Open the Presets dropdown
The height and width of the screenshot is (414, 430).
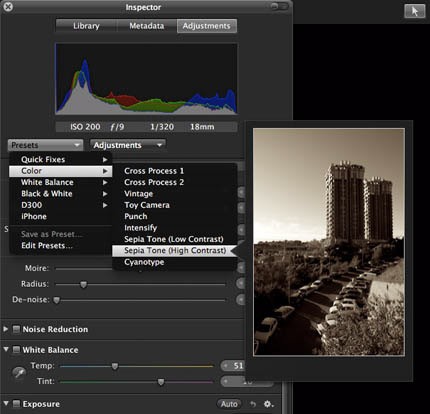click(45, 145)
